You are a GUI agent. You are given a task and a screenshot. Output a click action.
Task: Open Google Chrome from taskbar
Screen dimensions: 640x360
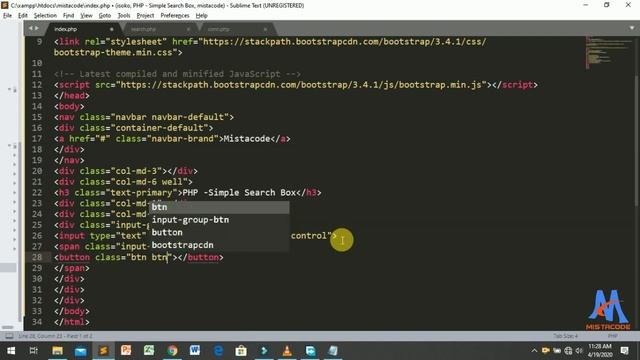tap(172, 351)
